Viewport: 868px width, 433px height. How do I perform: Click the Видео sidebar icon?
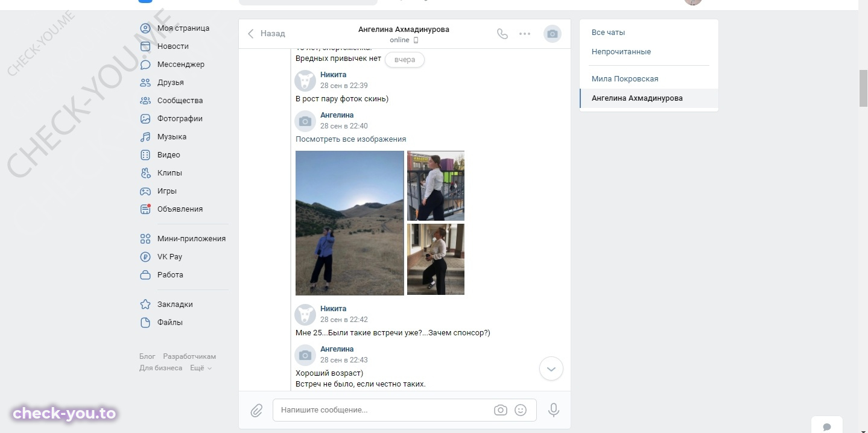tap(145, 155)
